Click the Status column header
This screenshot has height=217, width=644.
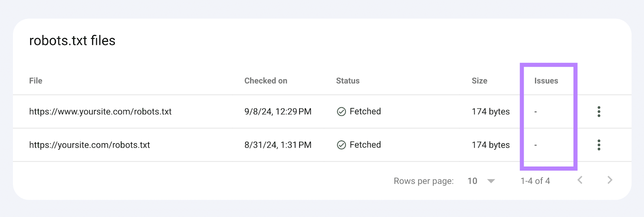[348, 81]
